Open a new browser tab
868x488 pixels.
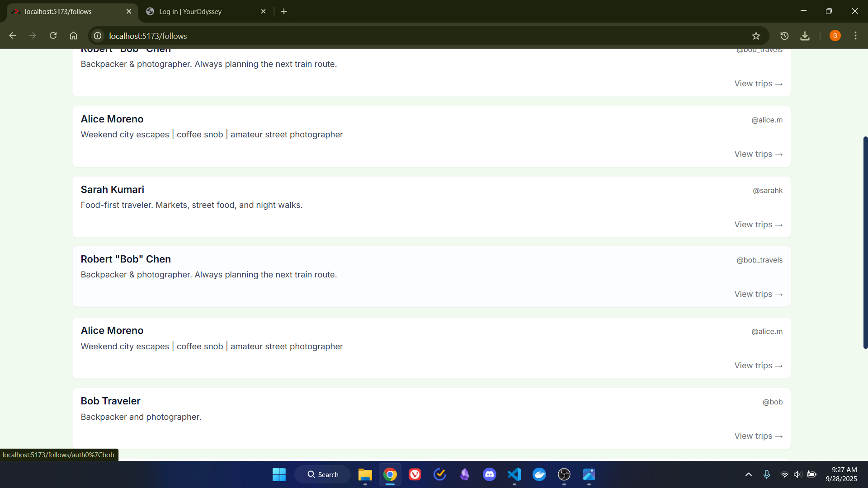click(284, 11)
